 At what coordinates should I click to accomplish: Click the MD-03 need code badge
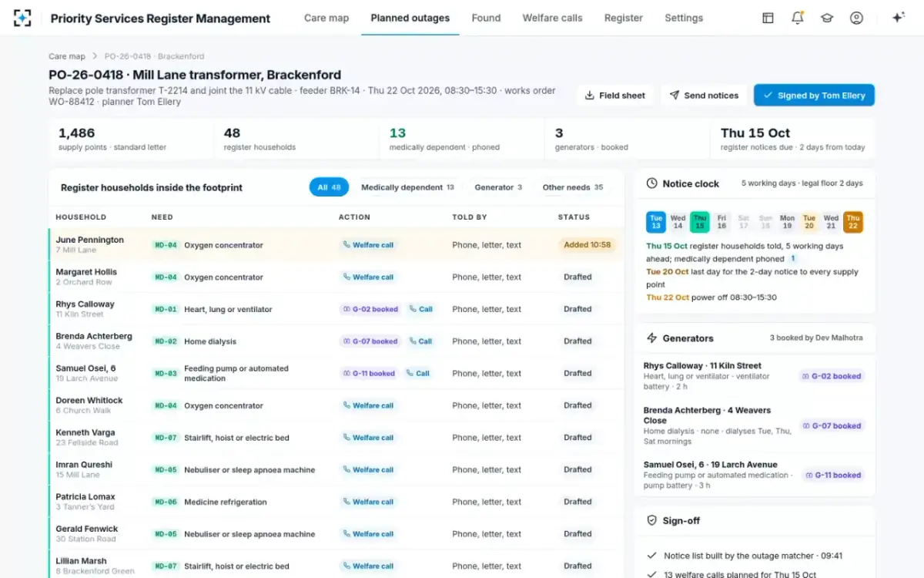pyautogui.click(x=166, y=374)
